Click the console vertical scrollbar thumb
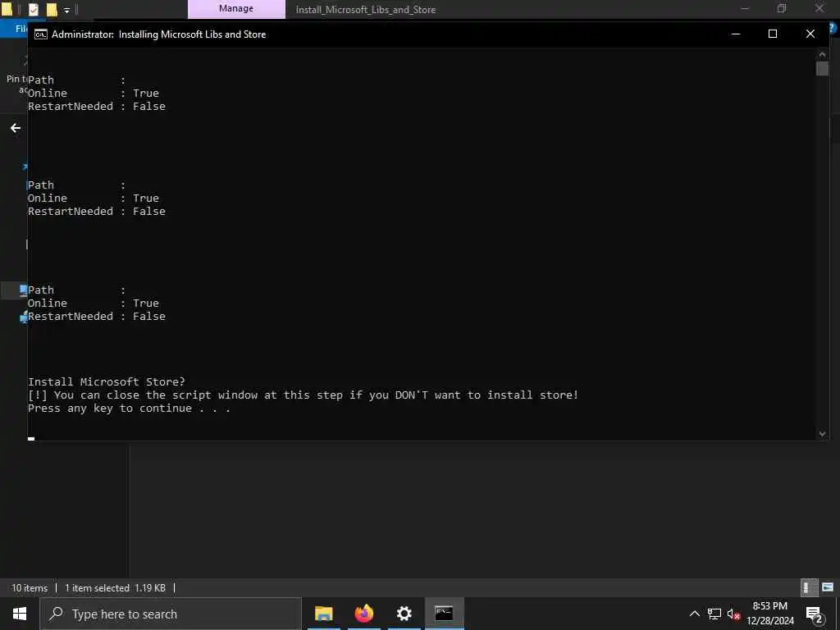This screenshot has width=840, height=630. pyautogui.click(x=822, y=69)
